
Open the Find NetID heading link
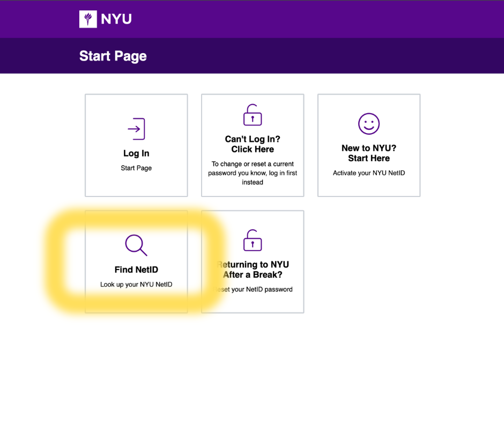(136, 270)
